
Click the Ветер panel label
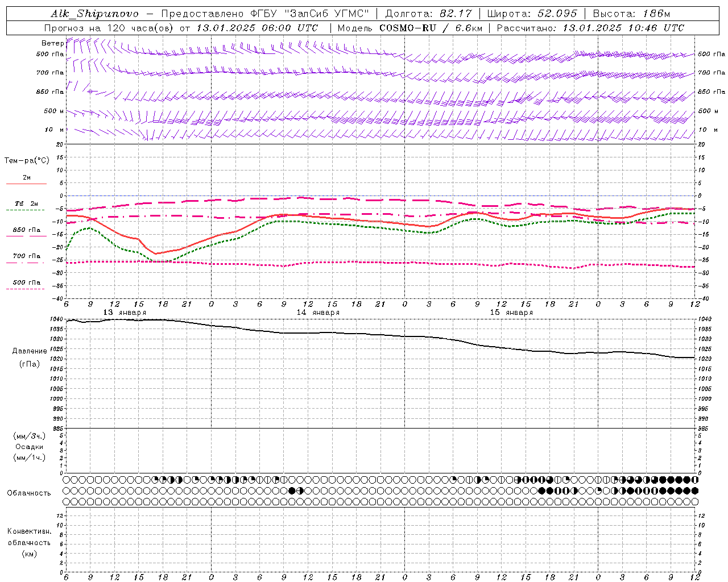(x=52, y=43)
